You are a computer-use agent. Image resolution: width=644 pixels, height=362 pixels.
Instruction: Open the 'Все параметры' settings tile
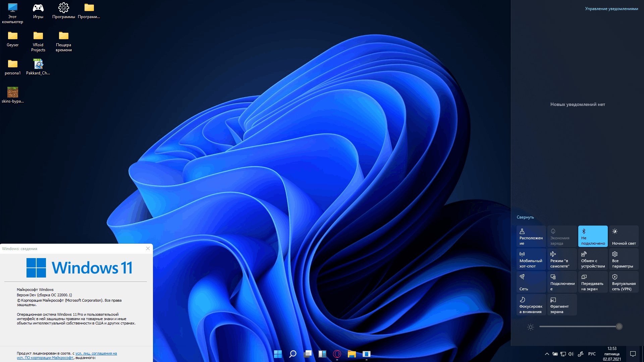(x=624, y=259)
